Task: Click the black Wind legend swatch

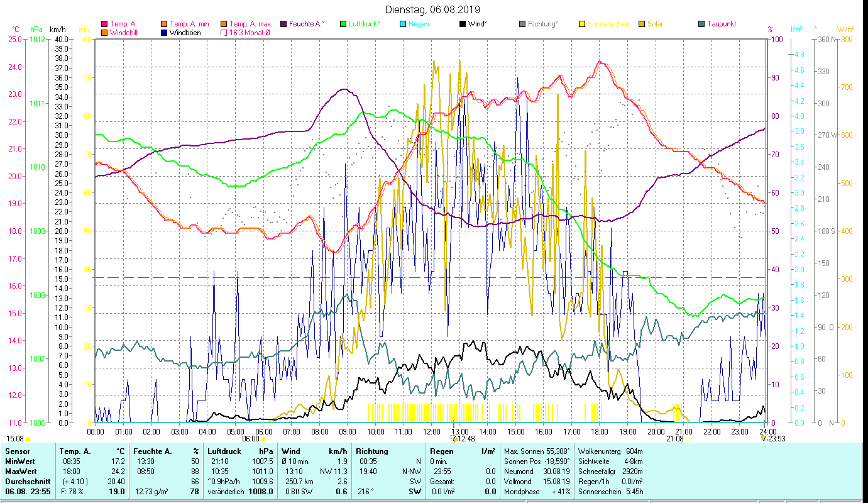Action: click(463, 25)
